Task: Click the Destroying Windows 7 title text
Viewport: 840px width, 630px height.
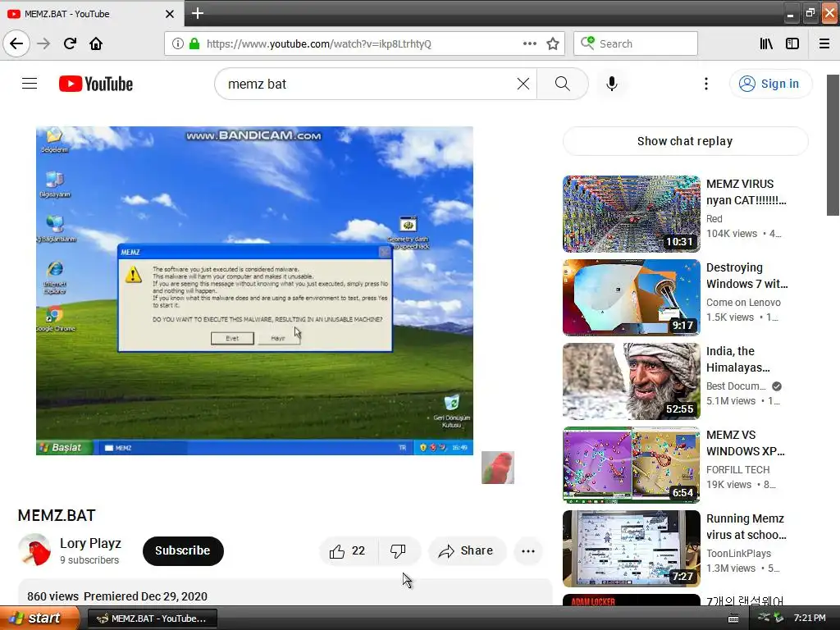Action: click(746, 276)
